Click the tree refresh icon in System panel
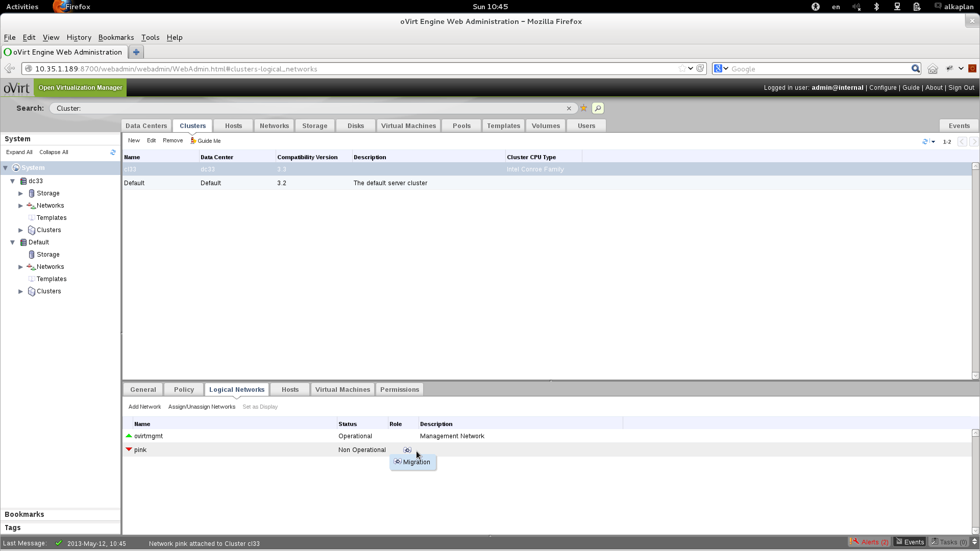Screen dimensions: 980x551 tap(113, 152)
